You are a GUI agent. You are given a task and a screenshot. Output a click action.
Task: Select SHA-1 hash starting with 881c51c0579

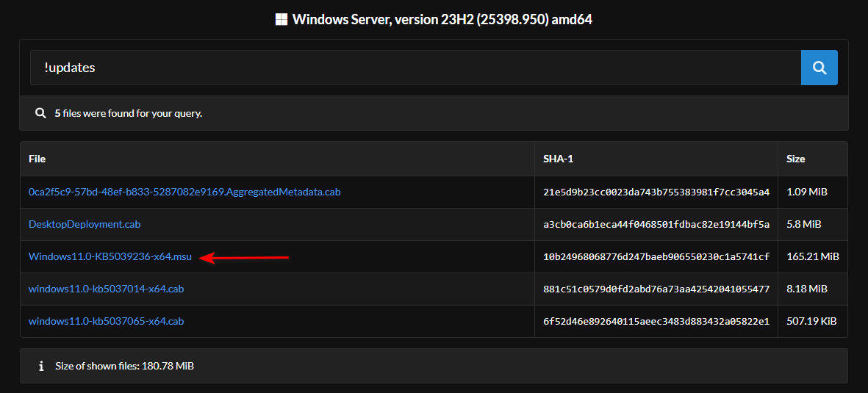point(656,289)
